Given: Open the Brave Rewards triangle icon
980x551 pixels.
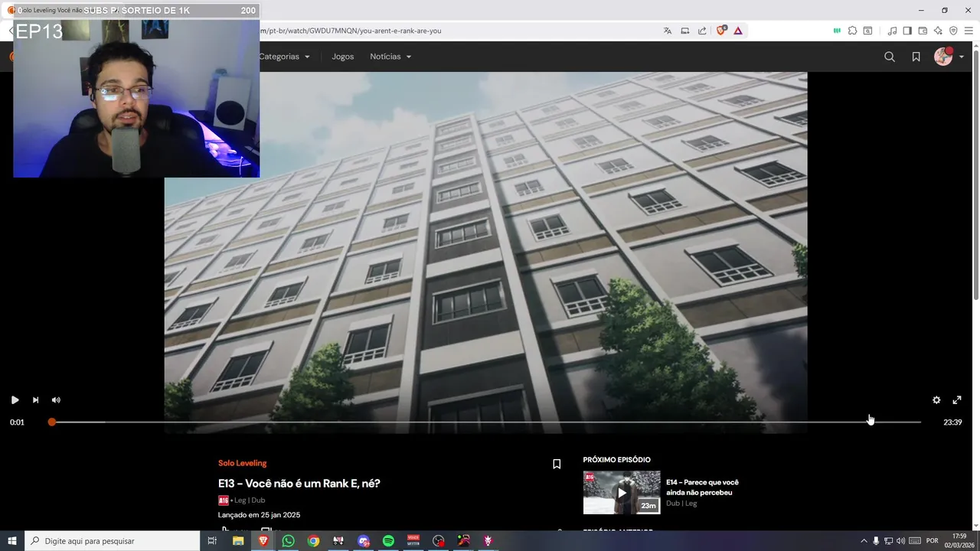Looking at the screenshot, I should tap(738, 31).
